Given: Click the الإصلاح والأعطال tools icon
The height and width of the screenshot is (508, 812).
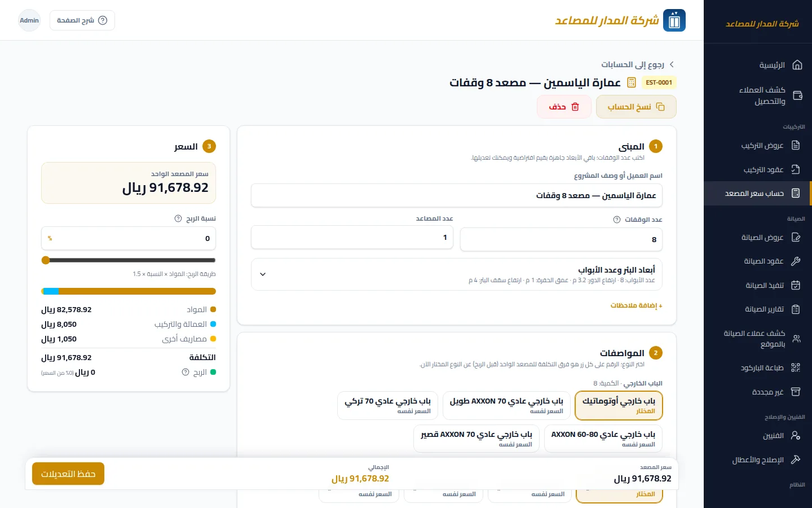Looking at the screenshot, I should tap(796, 459).
